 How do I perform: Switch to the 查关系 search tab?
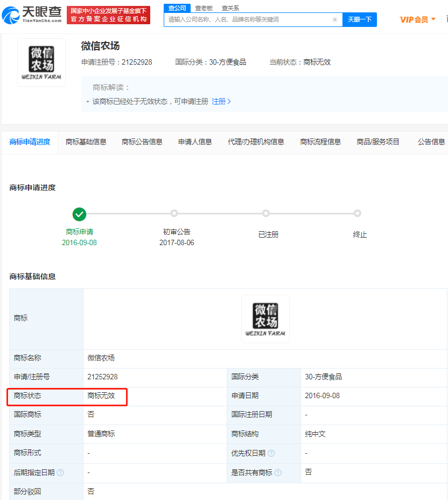[230, 8]
